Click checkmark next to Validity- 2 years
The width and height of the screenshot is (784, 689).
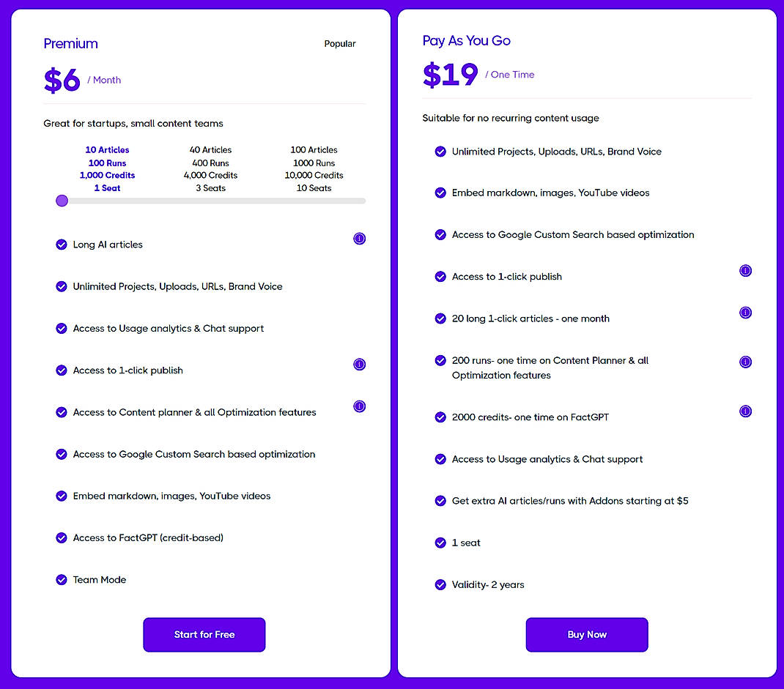[x=440, y=584]
